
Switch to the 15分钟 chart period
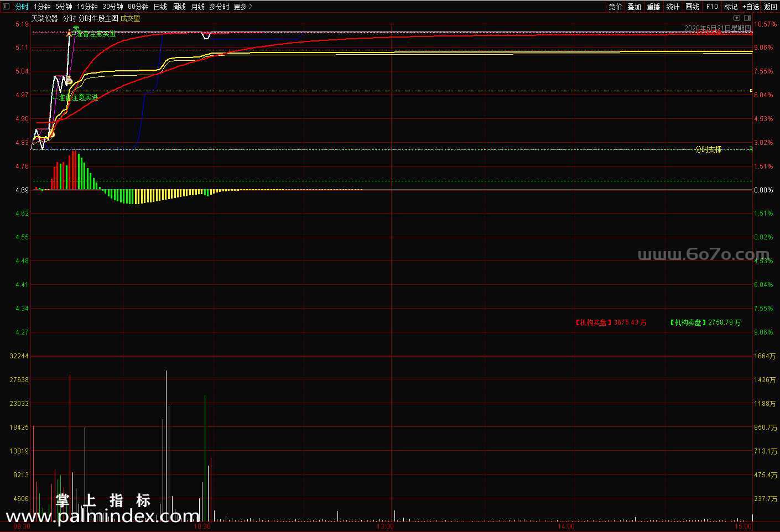[87, 7]
